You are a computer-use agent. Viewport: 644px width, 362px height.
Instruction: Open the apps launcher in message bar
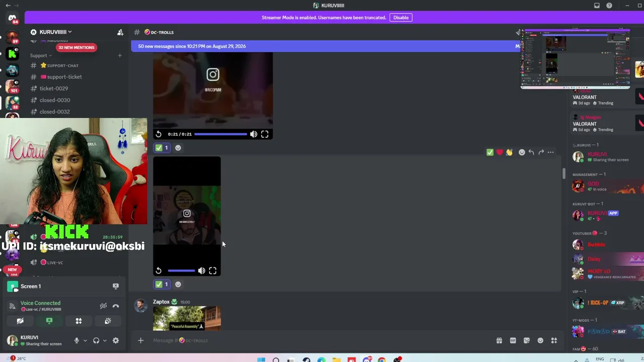554,340
